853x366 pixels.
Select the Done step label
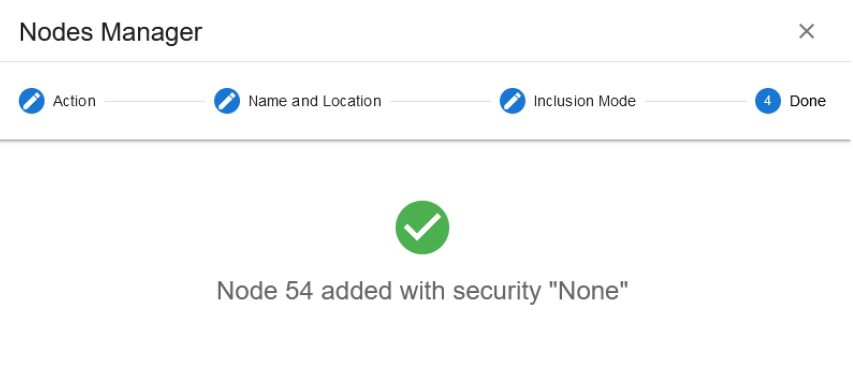point(808,101)
